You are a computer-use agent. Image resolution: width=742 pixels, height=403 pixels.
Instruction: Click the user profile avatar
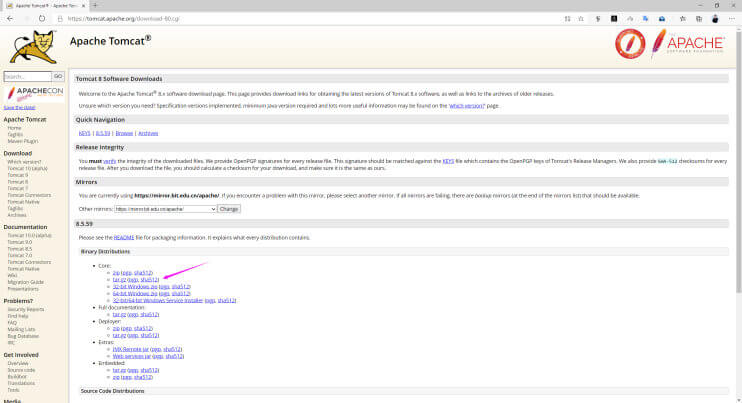[715, 18]
